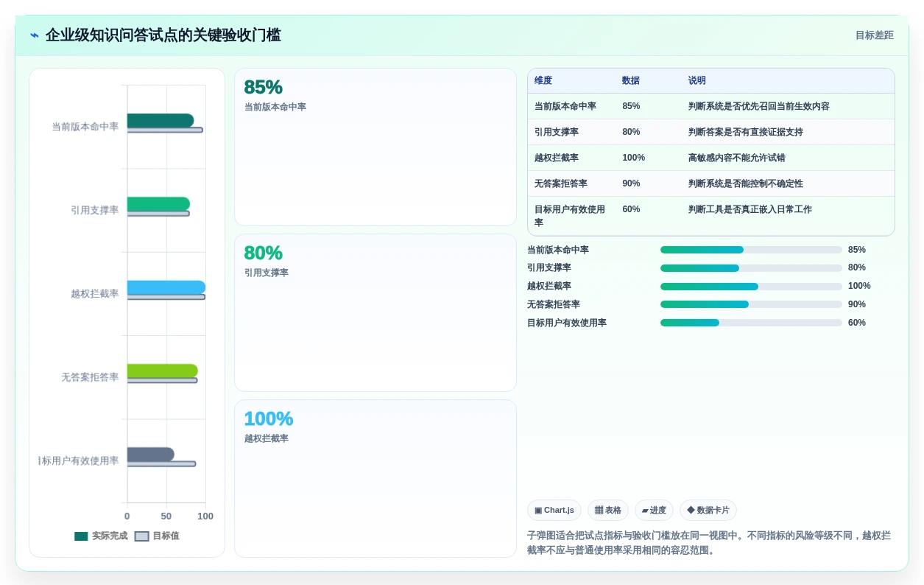Click the Chart.js tag chip
Viewport: 924px width, 585px height.
coord(554,510)
